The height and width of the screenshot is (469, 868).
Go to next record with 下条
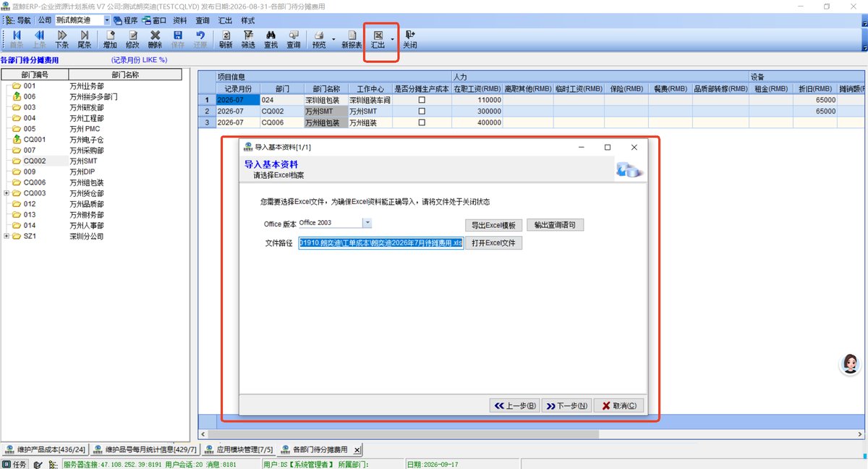point(62,39)
